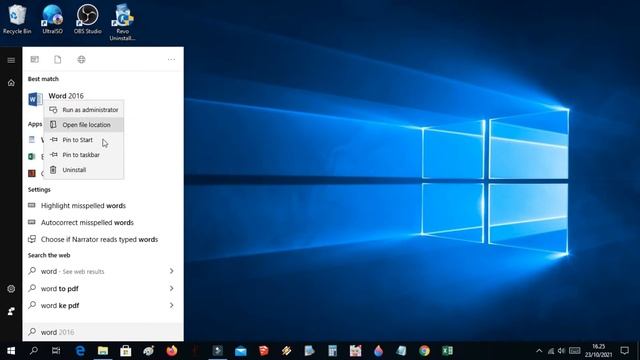Viewport: 640px width, 360px height.
Task: Choose Uninstall from context menu
Action: coord(84,170)
